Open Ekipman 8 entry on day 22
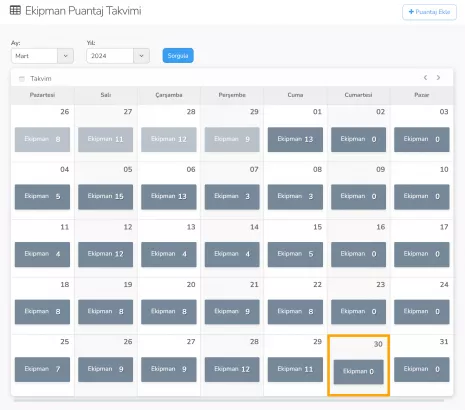The height and width of the screenshot is (410, 465). click(x=295, y=312)
